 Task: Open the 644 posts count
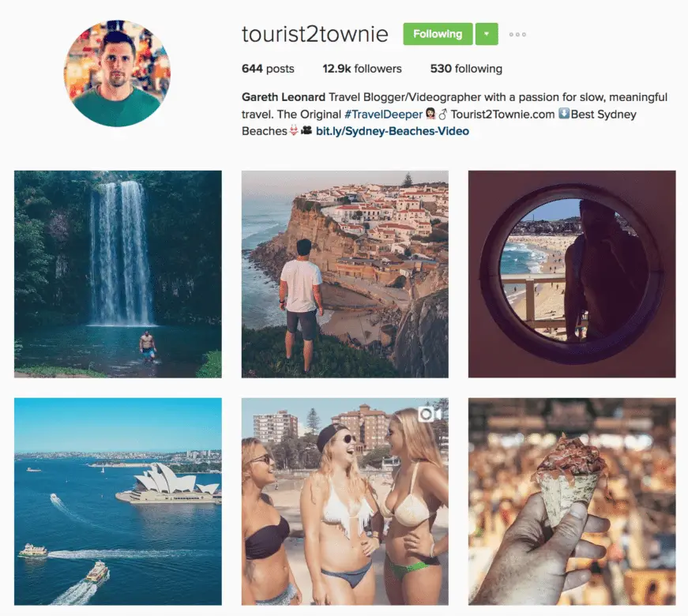(268, 69)
